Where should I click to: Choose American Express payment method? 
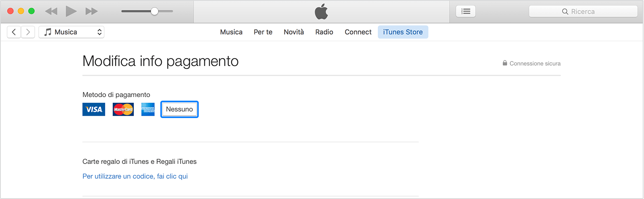[148, 109]
